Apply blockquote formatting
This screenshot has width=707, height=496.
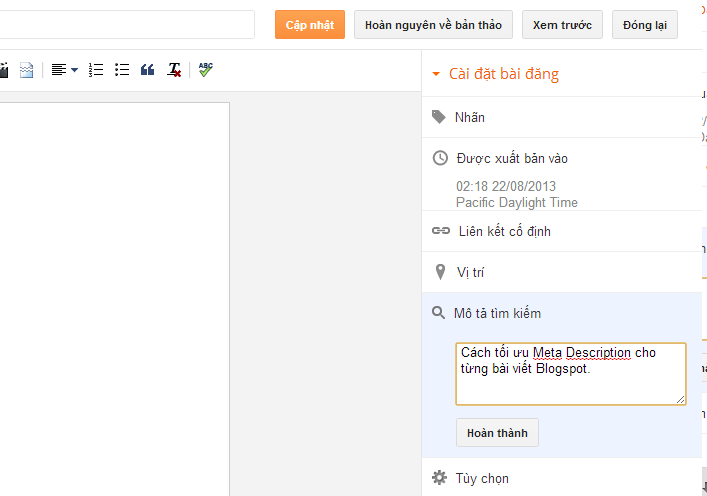[147, 70]
